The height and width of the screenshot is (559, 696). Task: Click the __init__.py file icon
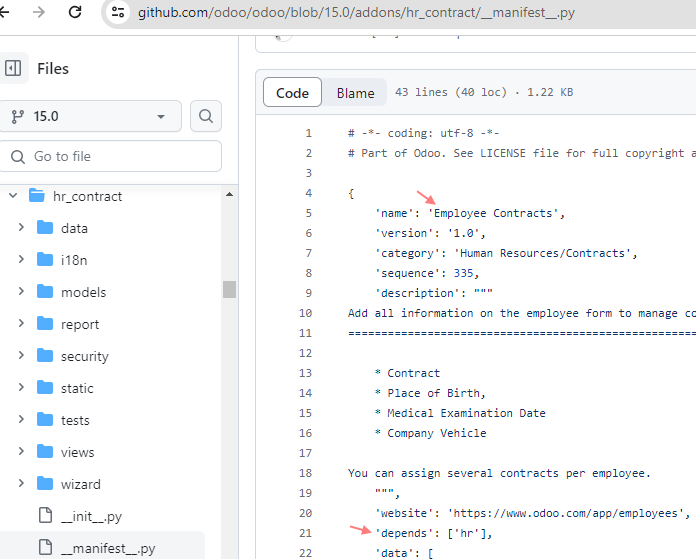(45, 515)
